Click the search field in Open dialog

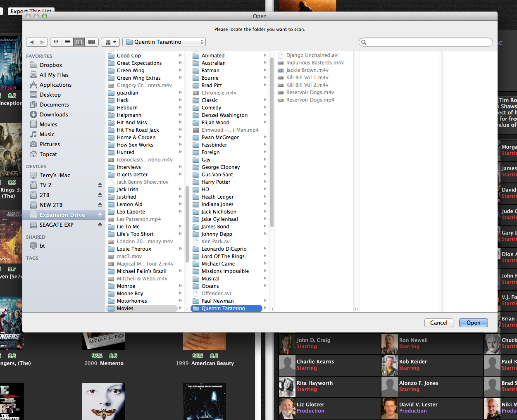click(426, 42)
